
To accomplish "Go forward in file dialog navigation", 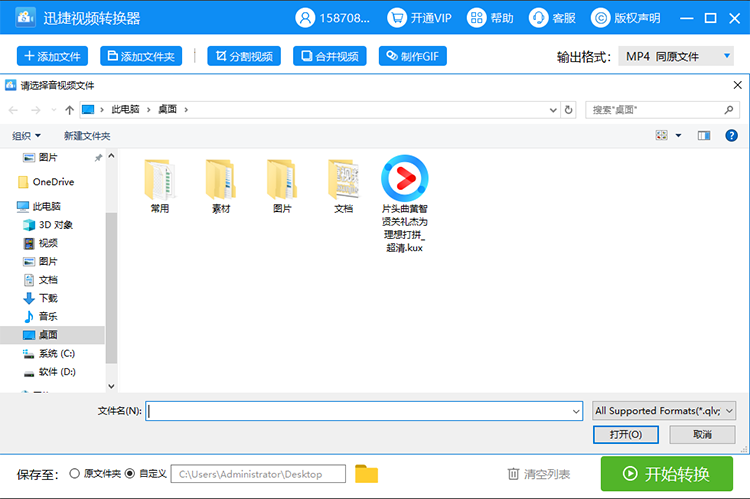I will pyautogui.click(x=35, y=110).
